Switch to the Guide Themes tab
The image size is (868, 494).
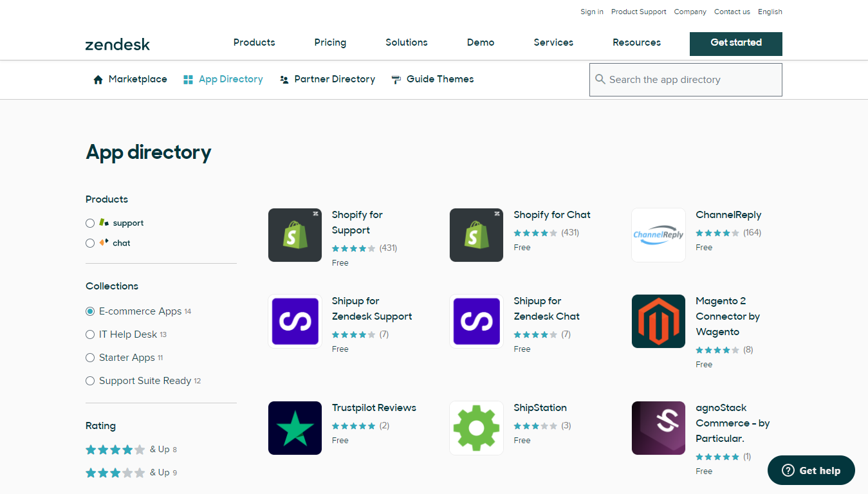[432, 79]
